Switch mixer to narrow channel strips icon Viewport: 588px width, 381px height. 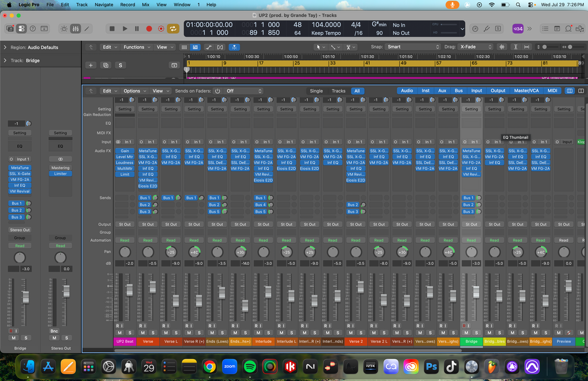click(569, 91)
